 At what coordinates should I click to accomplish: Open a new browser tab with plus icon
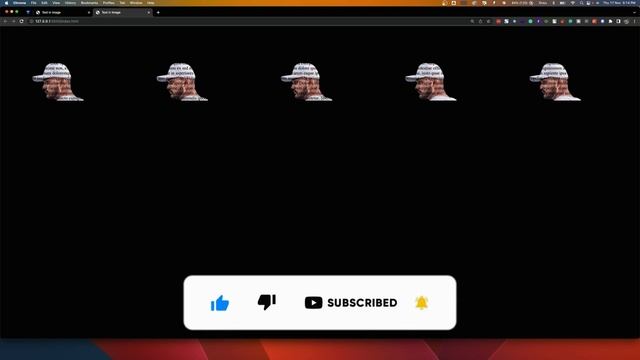158,13
